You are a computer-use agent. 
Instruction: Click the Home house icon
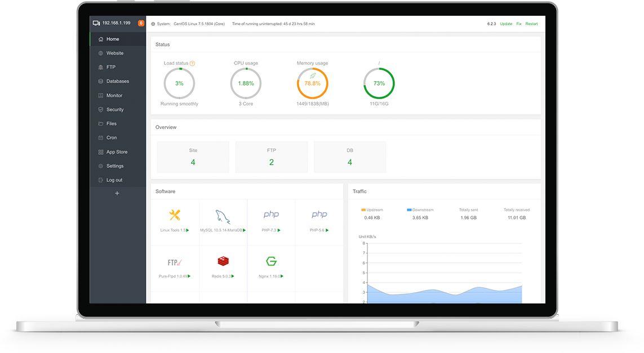tap(101, 39)
